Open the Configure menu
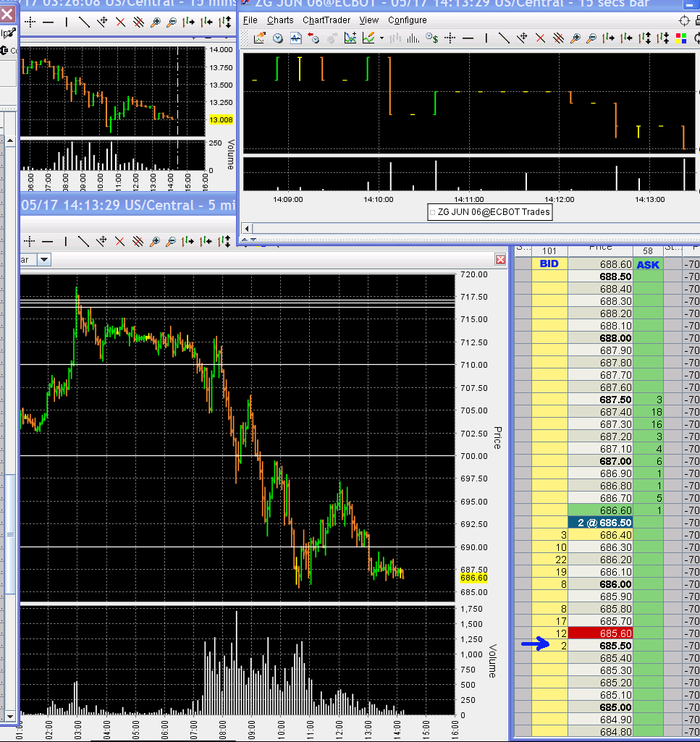This screenshot has height=742, width=700. (x=407, y=20)
